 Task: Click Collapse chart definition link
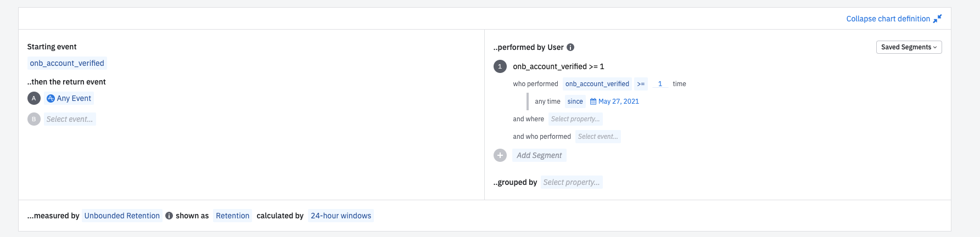click(888, 19)
